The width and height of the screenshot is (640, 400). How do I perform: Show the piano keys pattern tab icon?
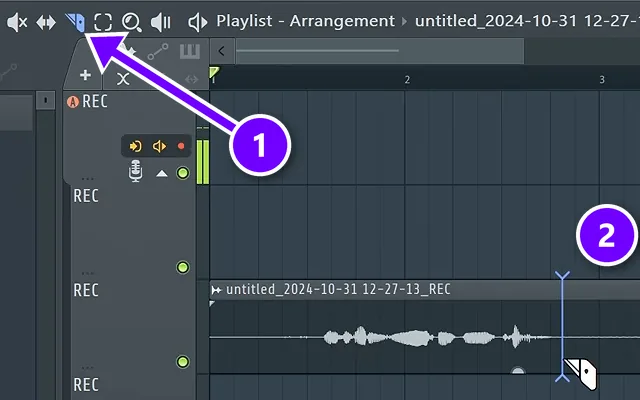point(190,51)
